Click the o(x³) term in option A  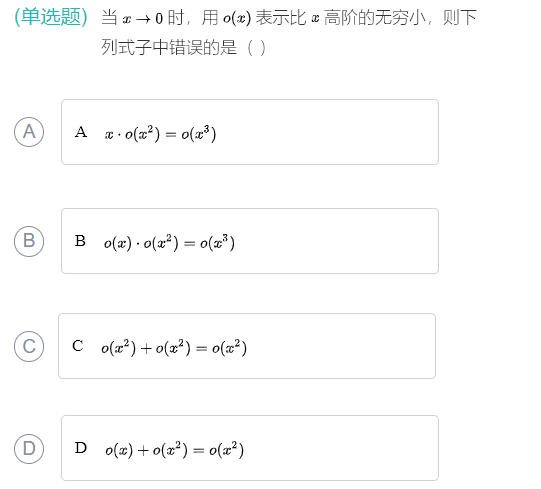point(199,134)
